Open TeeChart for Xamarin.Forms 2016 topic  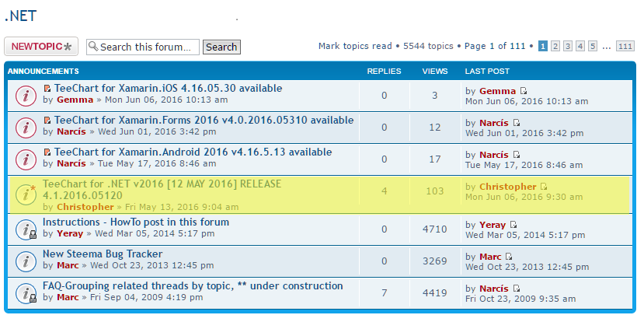[204, 120]
